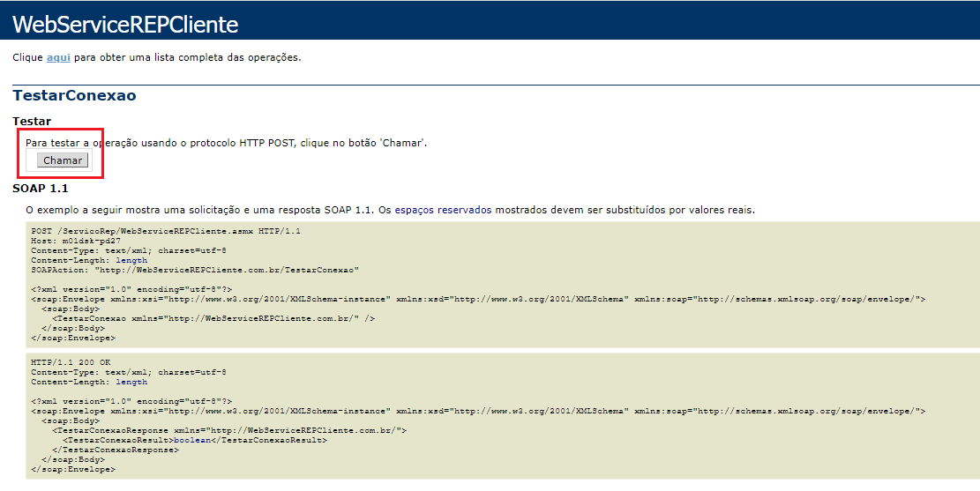This screenshot has height=491, width=980.
Task: Click the self-closing TestarConexao element in request
Action: pos(213,318)
